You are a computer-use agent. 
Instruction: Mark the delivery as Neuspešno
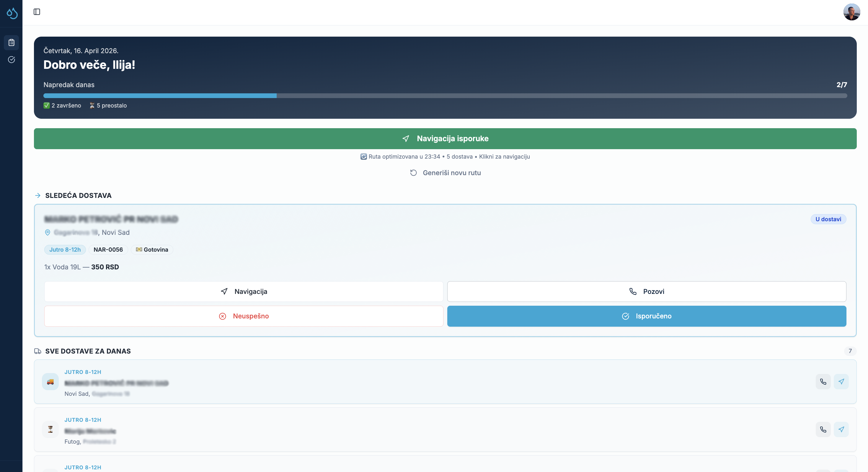pyautogui.click(x=244, y=316)
